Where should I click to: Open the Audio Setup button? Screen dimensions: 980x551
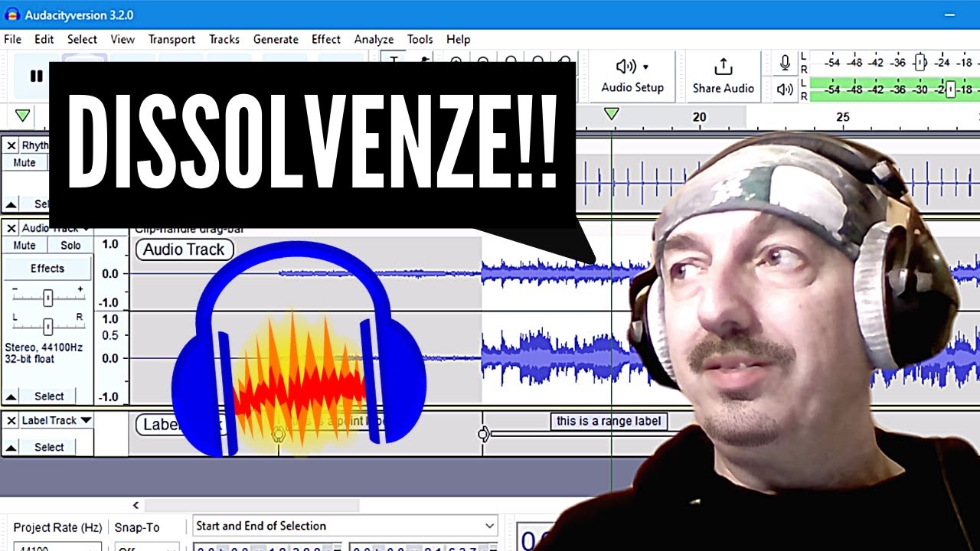point(632,76)
